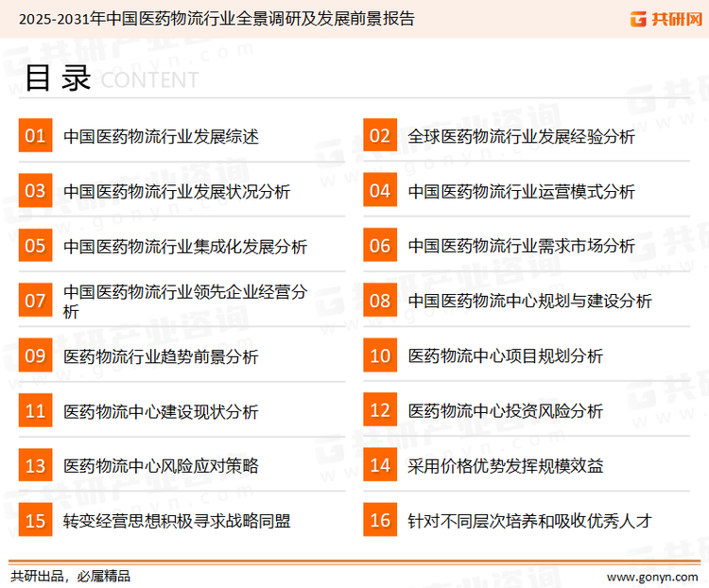Select chapter 中国医药物流中心规划与建设分析
The width and height of the screenshot is (709, 588).
tap(530, 302)
